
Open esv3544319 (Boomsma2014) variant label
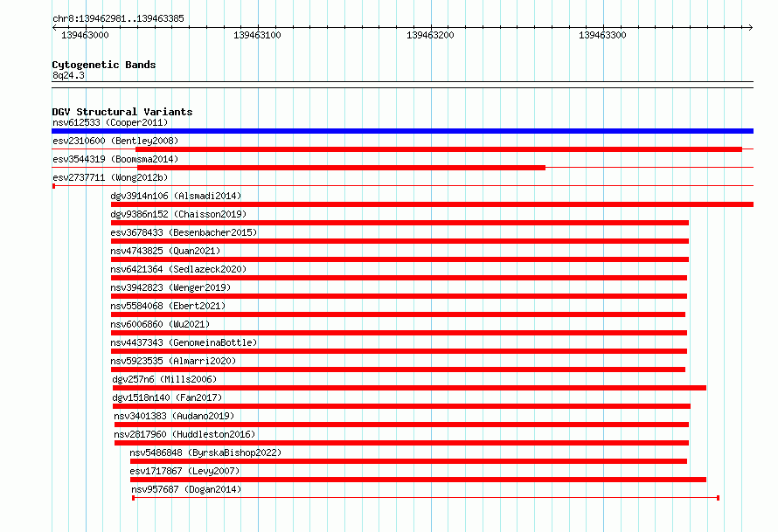click(x=115, y=159)
